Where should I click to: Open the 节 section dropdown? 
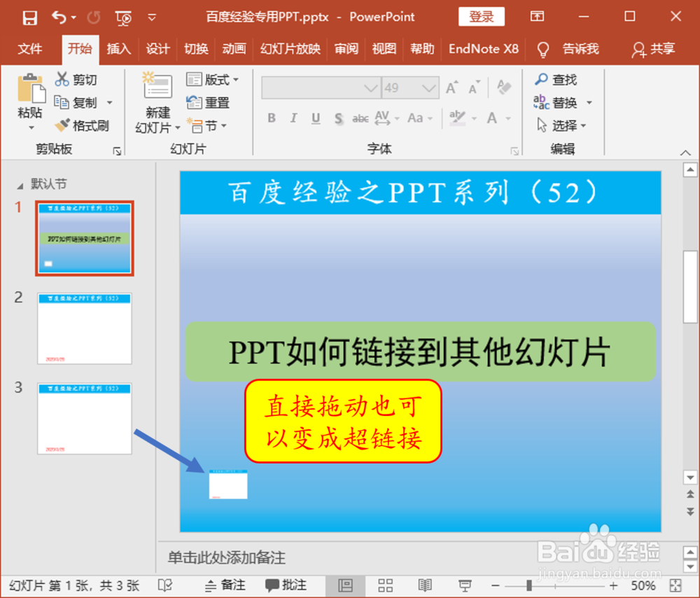point(207,126)
